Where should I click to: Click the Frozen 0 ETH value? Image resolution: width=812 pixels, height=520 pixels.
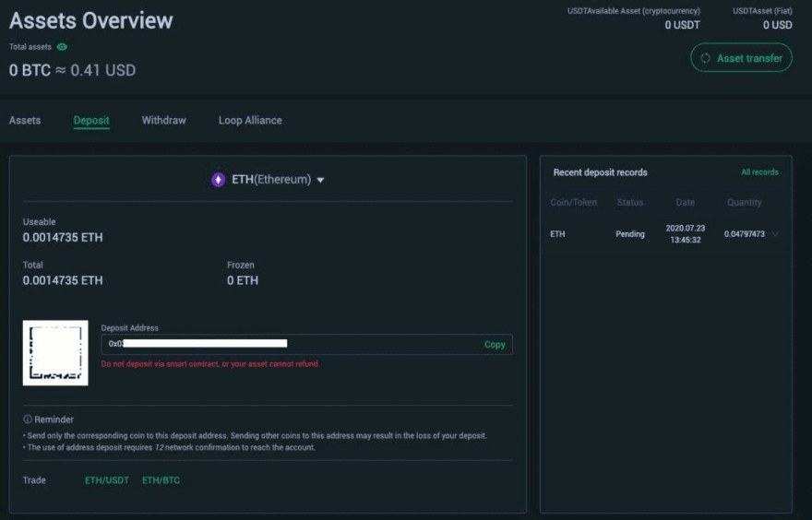[x=243, y=280]
